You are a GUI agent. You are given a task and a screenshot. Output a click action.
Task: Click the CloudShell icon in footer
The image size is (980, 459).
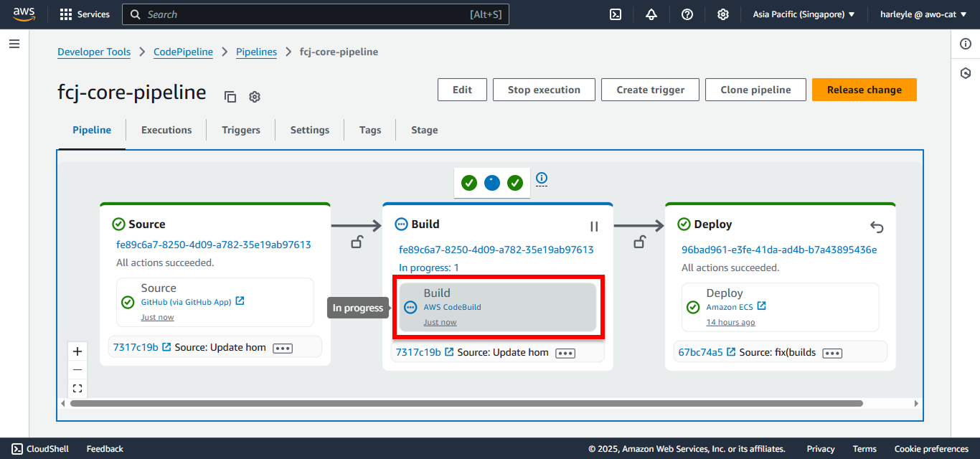coord(17,449)
